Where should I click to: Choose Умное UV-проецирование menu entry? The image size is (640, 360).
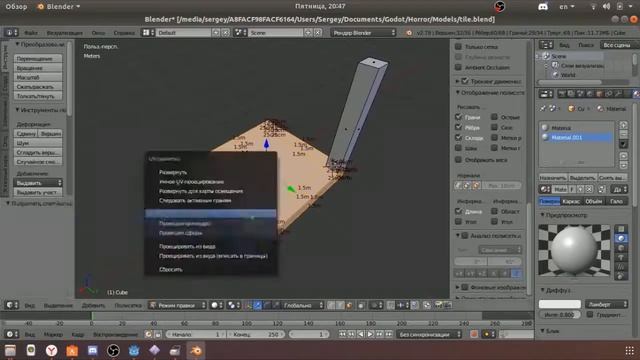click(191, 182)
